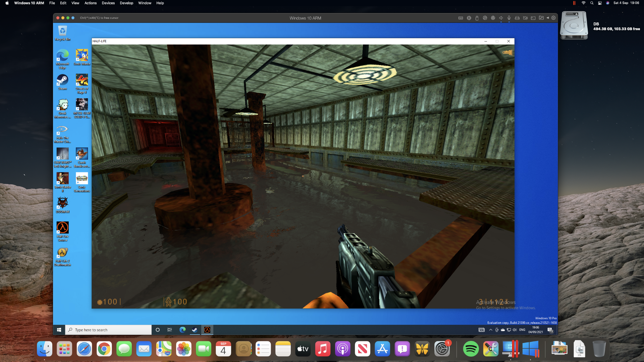Click blue coherence button in VM title bar
644x362 pixels.
point(73,18)
